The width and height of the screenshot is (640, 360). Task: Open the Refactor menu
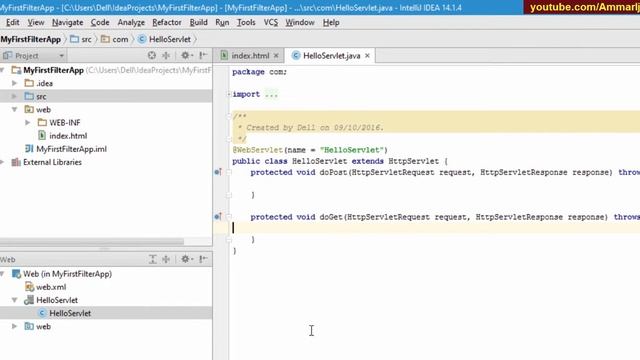pyautogui.click(x=167, y=22)
